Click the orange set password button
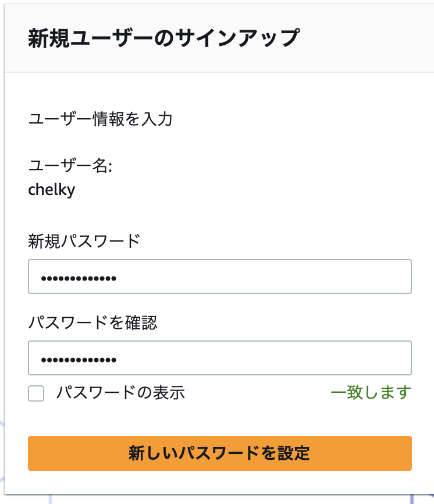 pyautogui.click(x=219, y=453)
